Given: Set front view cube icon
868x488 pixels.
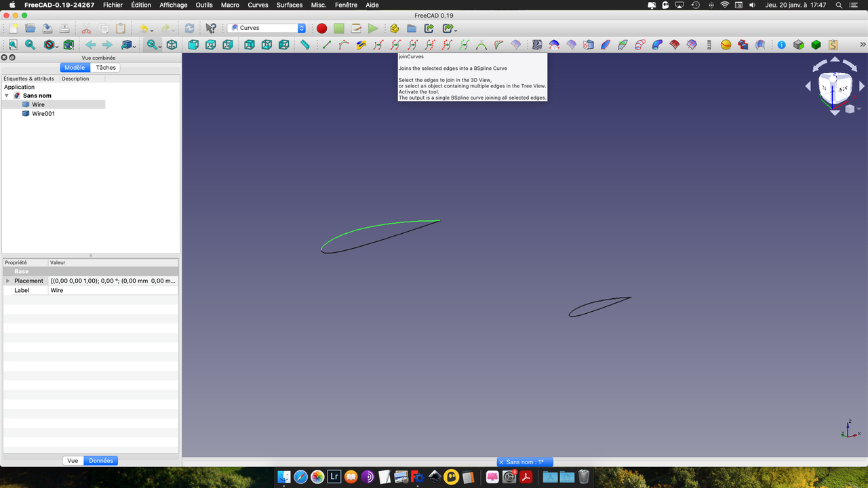Looking at the screenshot, I should pos(193,45).
